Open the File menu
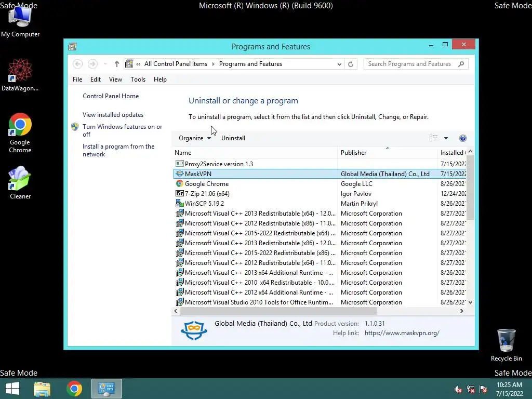Image resolution: width=532 pixels, height=399 pixels. click(x=77, y=79)
